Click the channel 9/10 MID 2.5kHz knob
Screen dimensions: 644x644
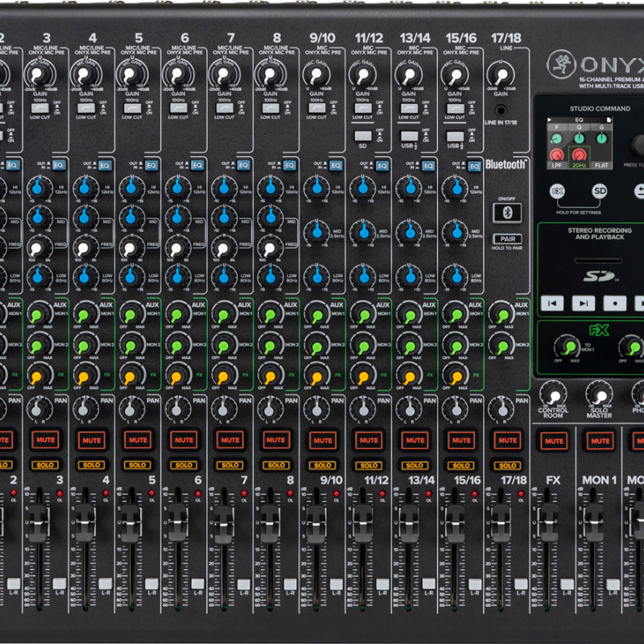pyautogui.click(x=316, y=232)
